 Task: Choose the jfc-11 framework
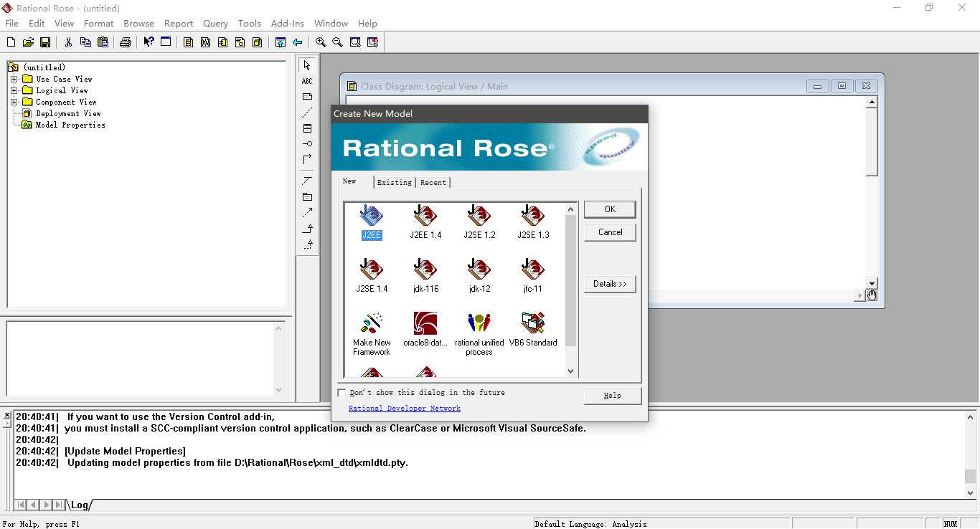pos(533,276)
